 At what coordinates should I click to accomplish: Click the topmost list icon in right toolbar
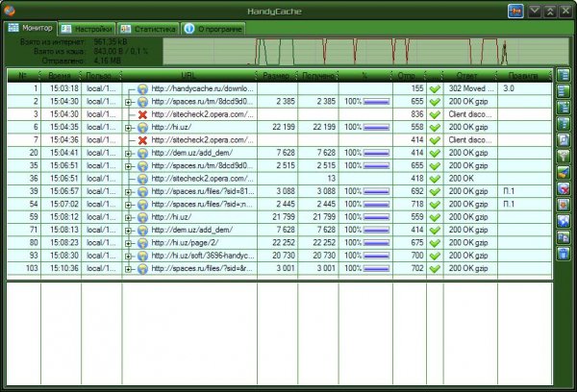[564, 75]
